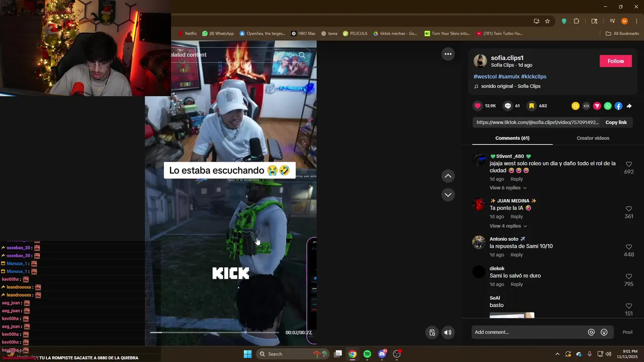Image resolution: width=644 pixels, height=362 pixels.
Task: Mute the video with the speaker button
Action: [448, 332]
